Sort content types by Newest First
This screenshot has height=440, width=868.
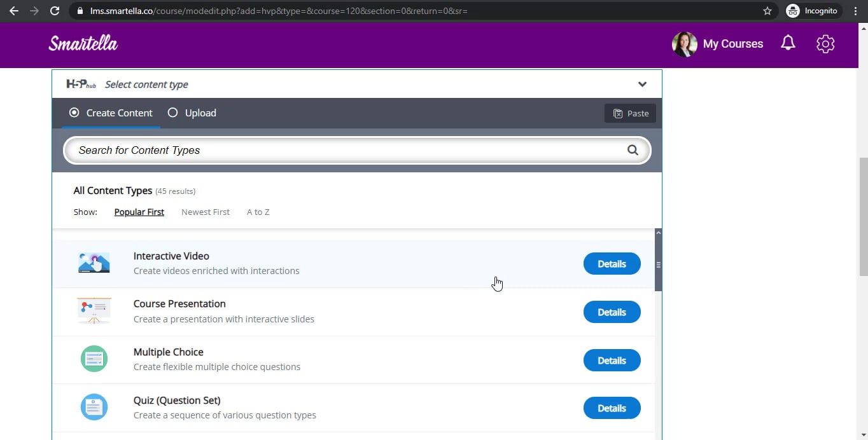point(206,212)
